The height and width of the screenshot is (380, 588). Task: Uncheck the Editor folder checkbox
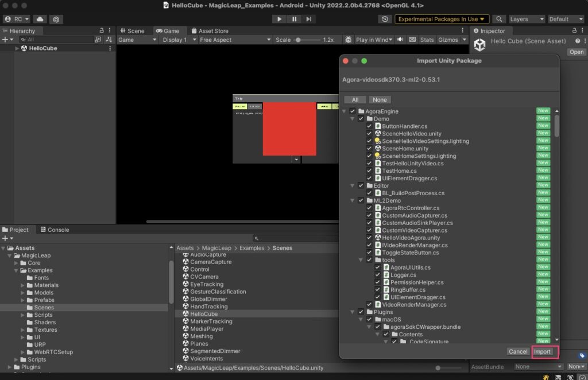361,185
